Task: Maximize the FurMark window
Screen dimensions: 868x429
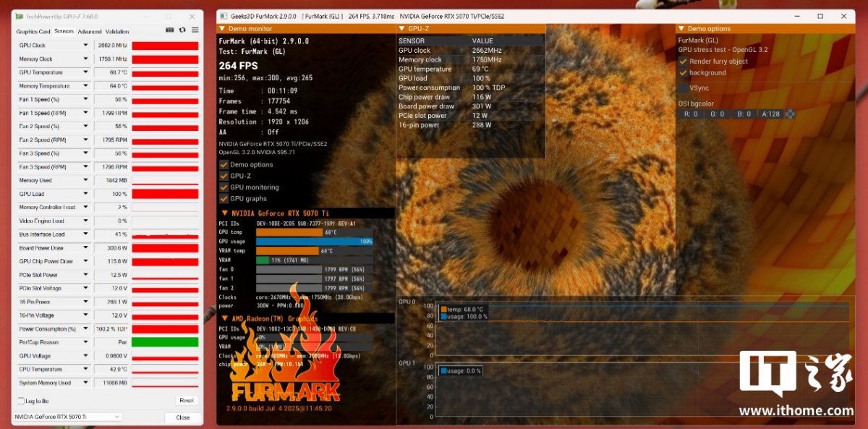Action: coord(820,16)
